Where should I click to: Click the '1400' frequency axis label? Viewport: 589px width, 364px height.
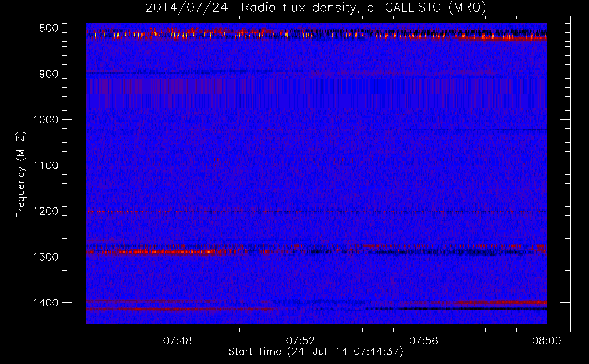46,303
